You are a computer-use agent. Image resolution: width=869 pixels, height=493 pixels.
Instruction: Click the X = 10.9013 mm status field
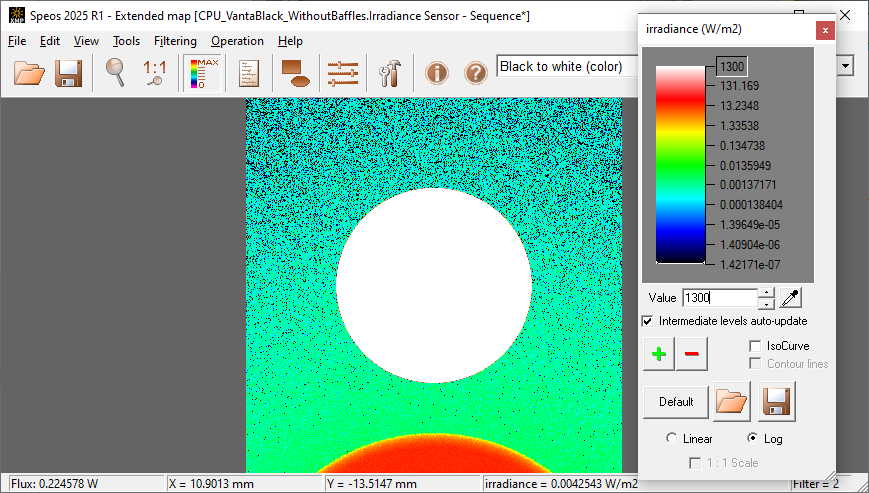244,484
